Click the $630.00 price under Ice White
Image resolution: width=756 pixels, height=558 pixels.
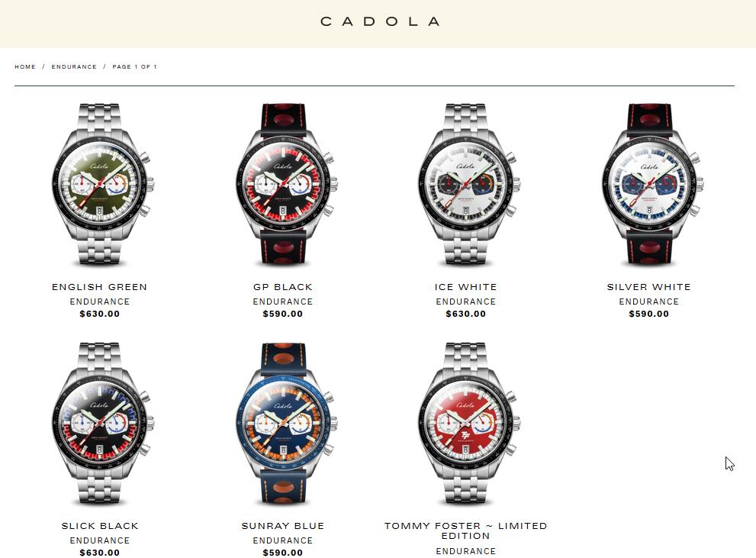[466, 314]
